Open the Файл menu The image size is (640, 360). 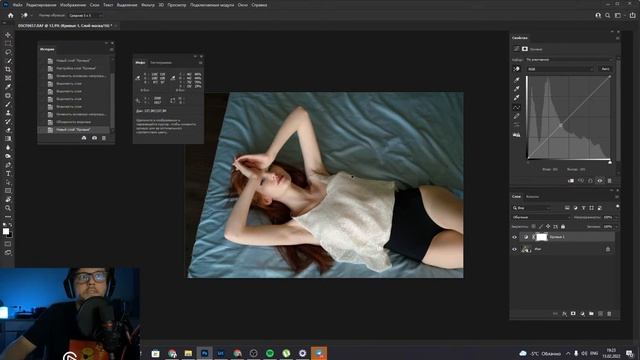[x=18, y=5]
